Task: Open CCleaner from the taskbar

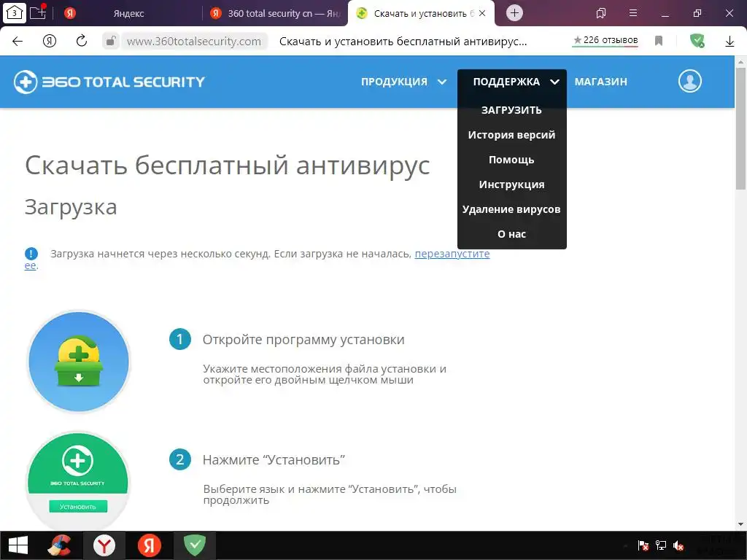Action: pyautogui.click(x=60, y=545)
